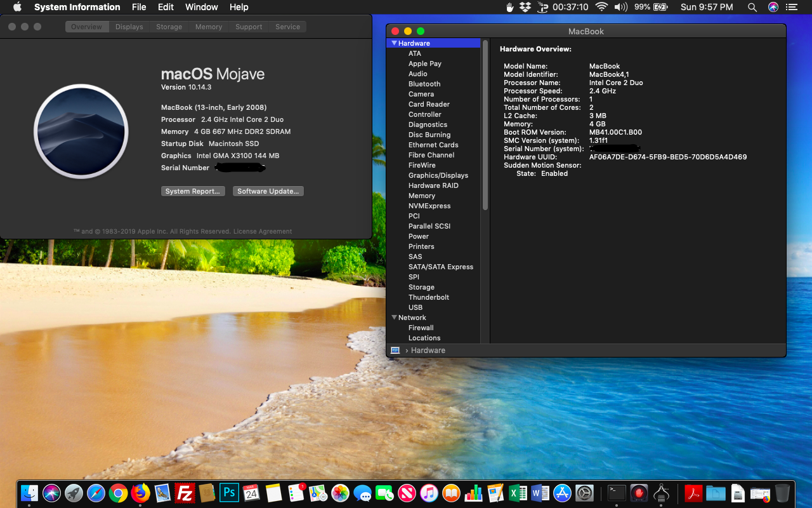Open the Help menu

pyautogui.click(x=239, y=7)
